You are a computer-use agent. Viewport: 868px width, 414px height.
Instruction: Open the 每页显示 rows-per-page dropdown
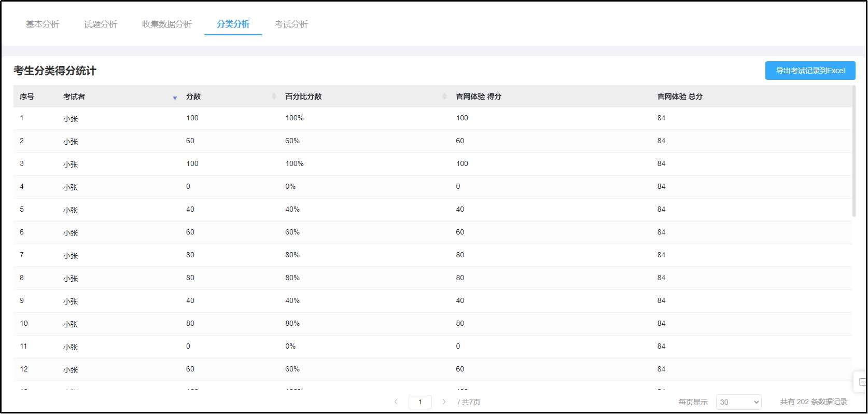click(x=738, y=402)
